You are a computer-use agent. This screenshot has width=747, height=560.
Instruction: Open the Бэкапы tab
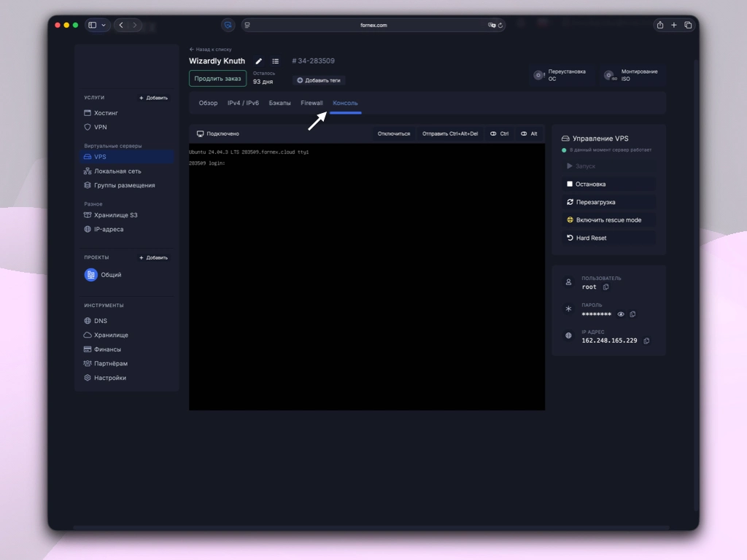point(279,103)
